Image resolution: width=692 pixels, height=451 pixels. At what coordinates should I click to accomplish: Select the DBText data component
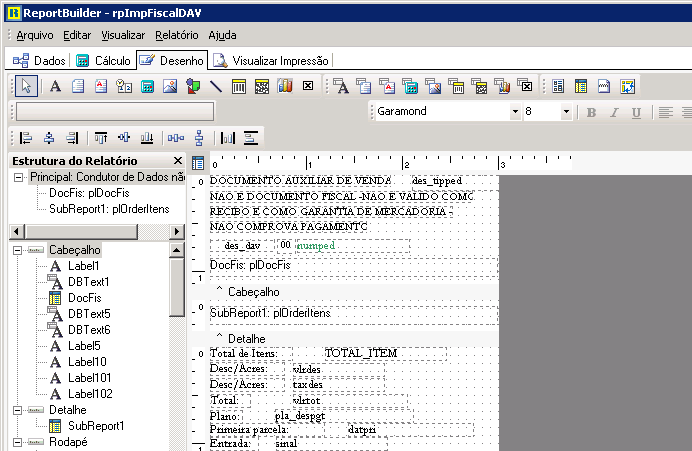pos(341,86)
